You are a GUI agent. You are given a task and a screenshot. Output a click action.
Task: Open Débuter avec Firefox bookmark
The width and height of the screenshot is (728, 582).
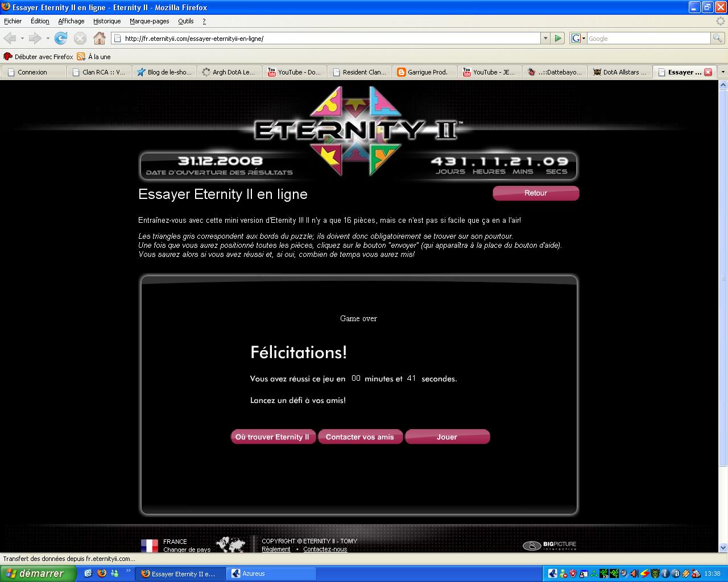pos(39,57)
